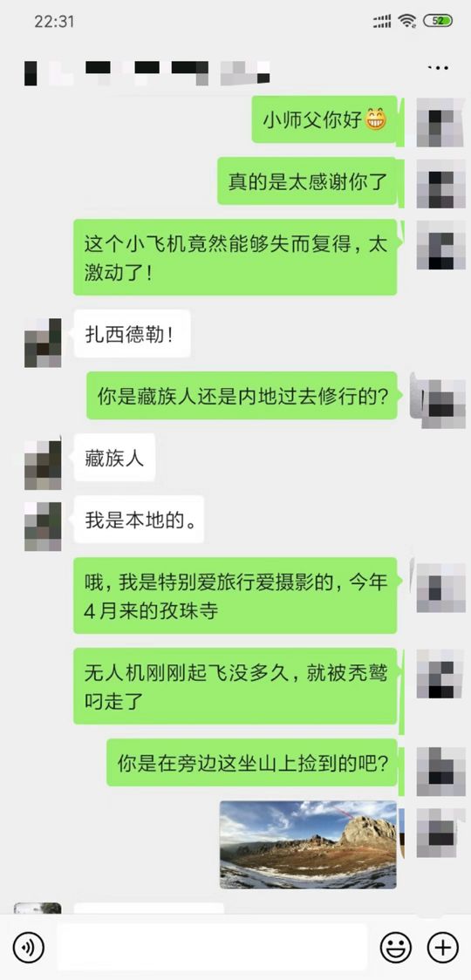Open the plus attachments menu

pos(443,948)
